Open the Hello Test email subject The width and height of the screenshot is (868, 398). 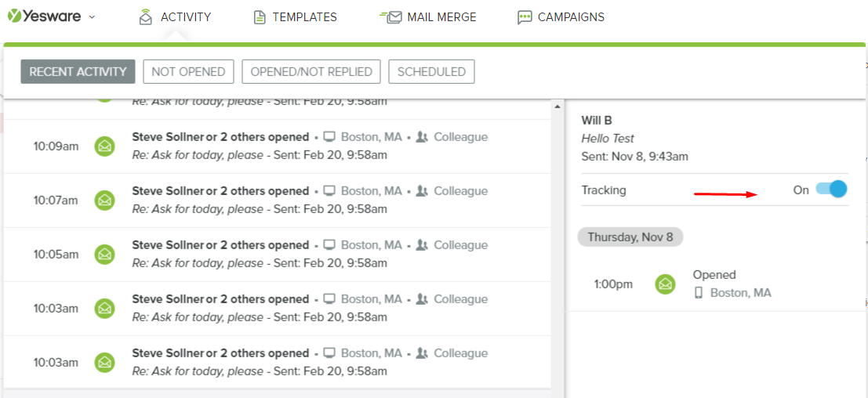pyautogui.click(x=608, y=138)
